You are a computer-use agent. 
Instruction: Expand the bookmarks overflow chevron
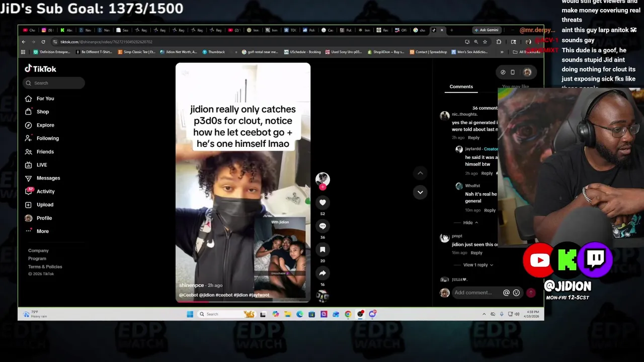pos(502,52)
